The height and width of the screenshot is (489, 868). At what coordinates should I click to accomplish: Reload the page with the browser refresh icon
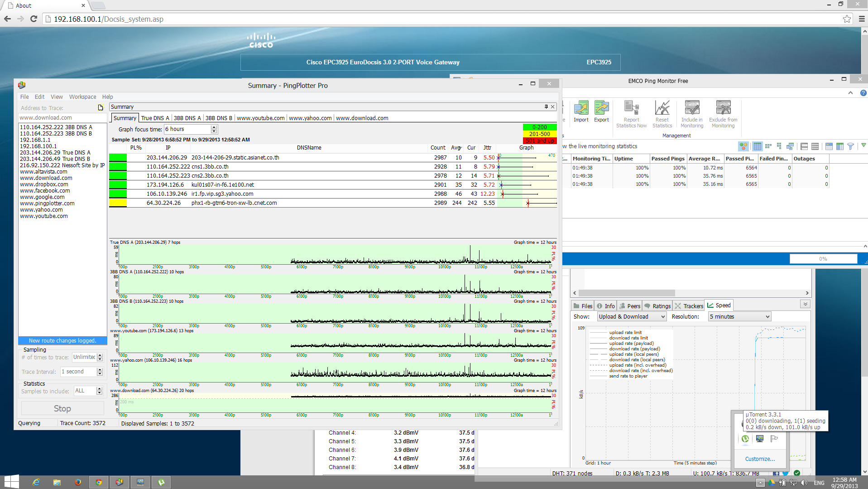click(34, 19)
